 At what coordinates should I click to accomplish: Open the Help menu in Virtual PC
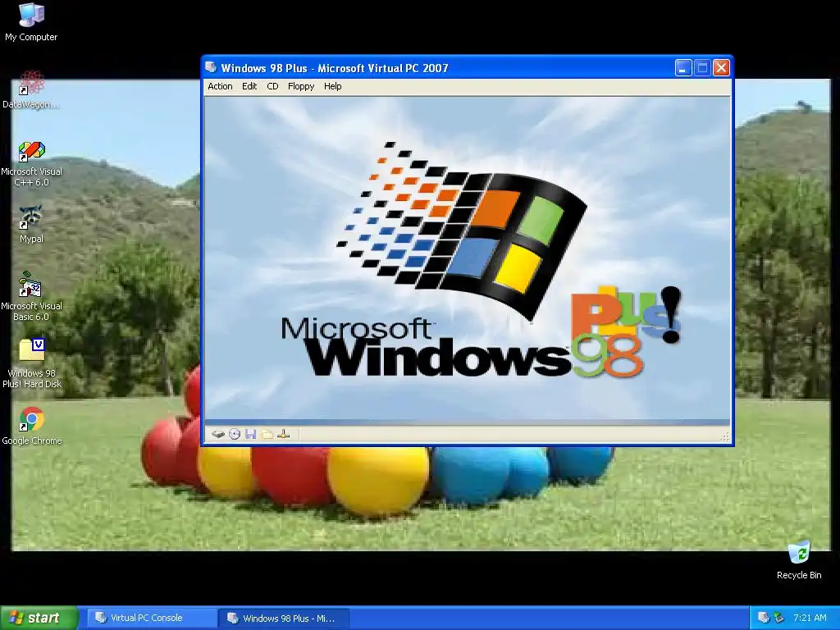coord(333,86)
